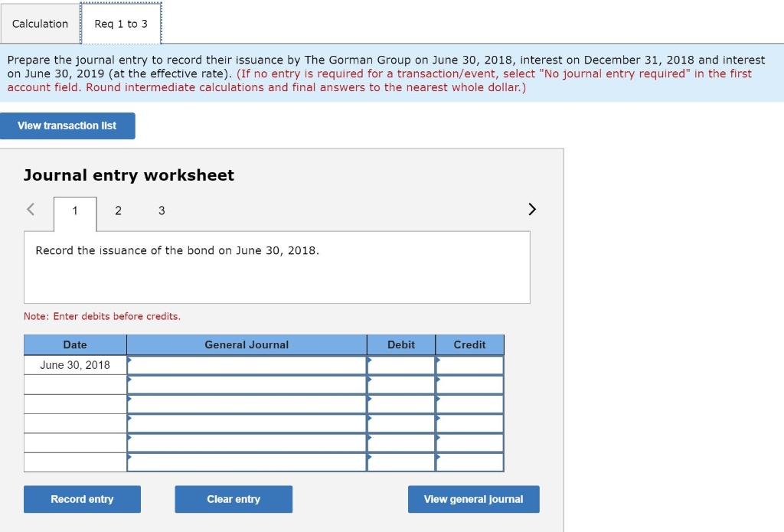Click the Credit column header
The width and height of the screenshot is (784, 532).
[469, 344]
